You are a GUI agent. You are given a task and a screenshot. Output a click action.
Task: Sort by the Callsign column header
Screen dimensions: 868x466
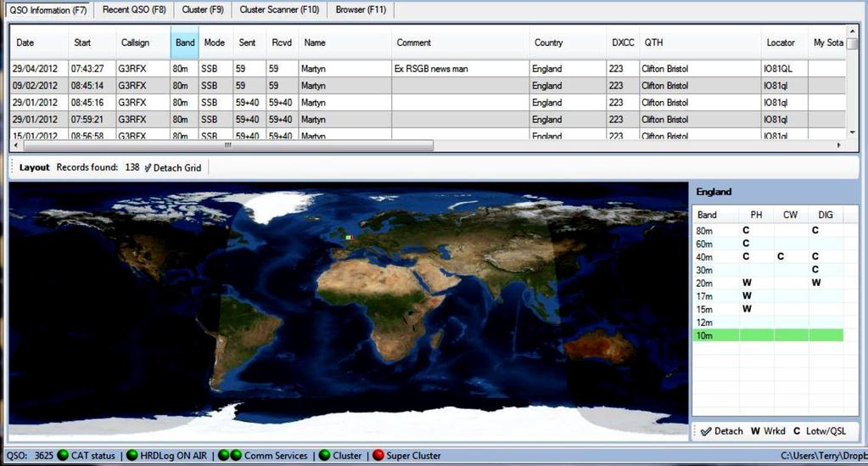(143, 42)
